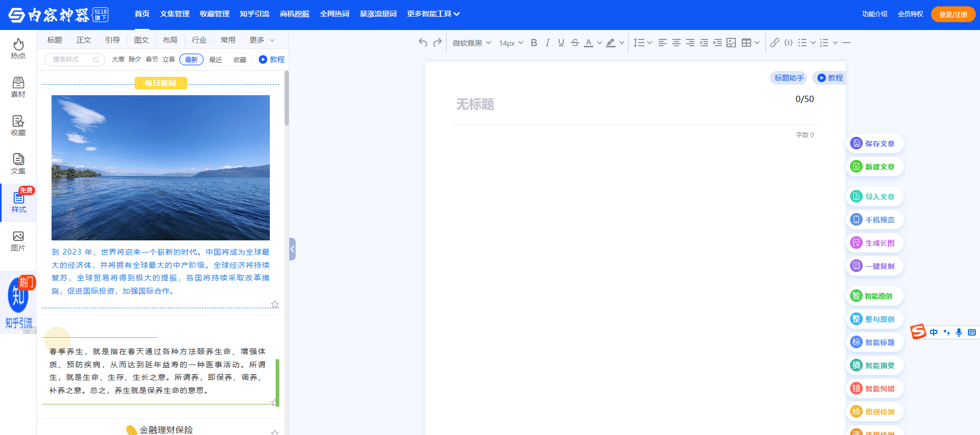Image resolution: width=980 pixels, height=435 pixels.
Task: Toggle strikethrough formatting
Action: [575, 43]
